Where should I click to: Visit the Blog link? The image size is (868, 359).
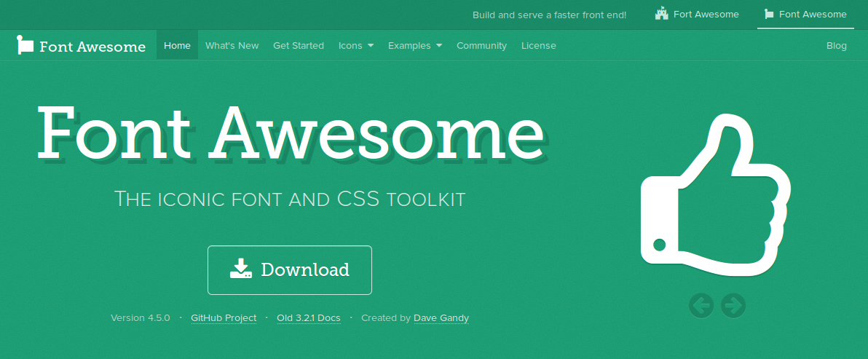[837, 45]
